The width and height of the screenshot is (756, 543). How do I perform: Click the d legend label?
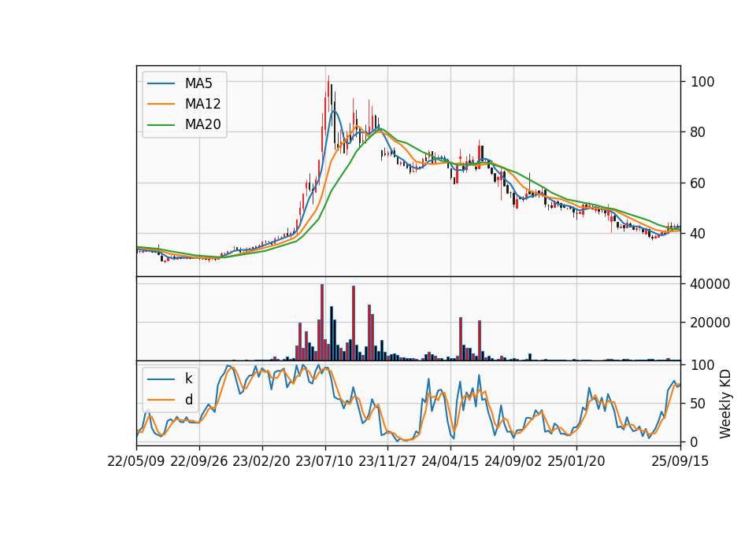point(189,400)
